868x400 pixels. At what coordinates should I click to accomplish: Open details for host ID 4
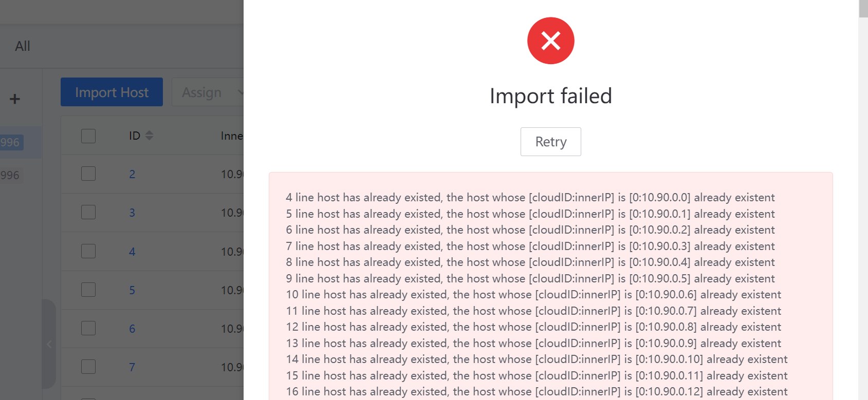tap(132, 251)
